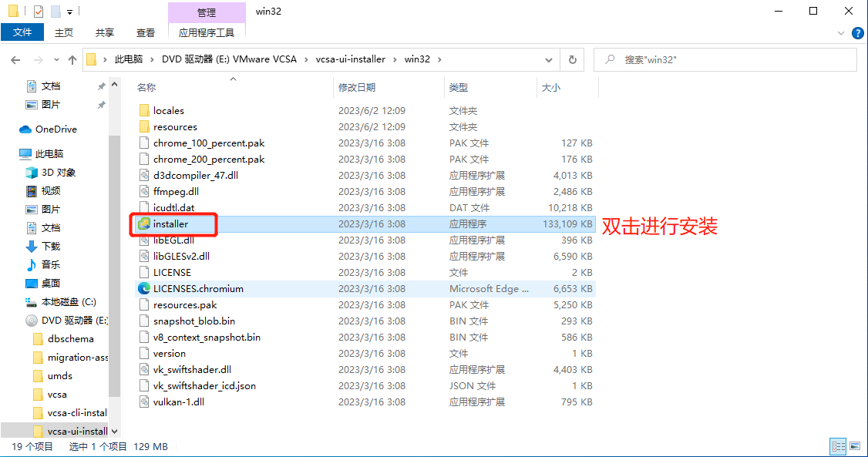Select the 音乐 icon in sidebar
868x457 pixels.
[32, 264]
